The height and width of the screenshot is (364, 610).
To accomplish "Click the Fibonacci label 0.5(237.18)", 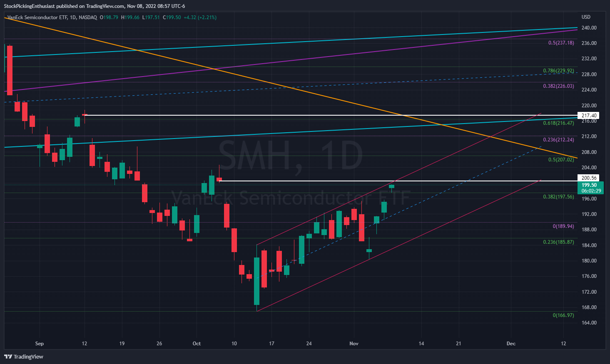I will coord(561,43).
